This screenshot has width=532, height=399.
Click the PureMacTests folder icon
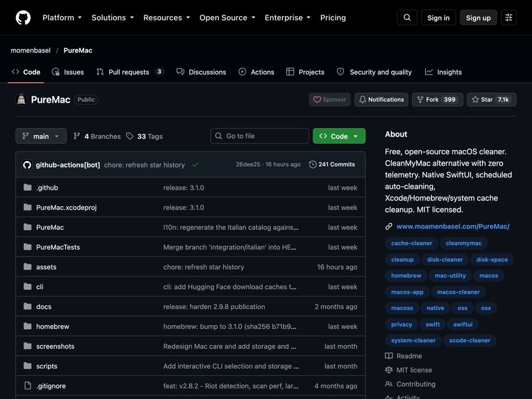coord(27,246)
